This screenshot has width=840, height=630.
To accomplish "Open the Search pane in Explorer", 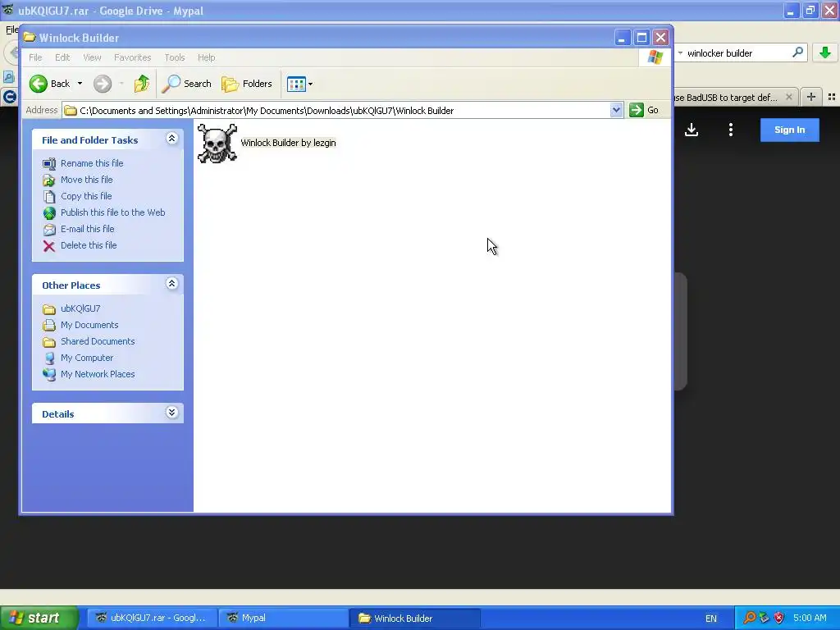I will (x=187, y=84).
